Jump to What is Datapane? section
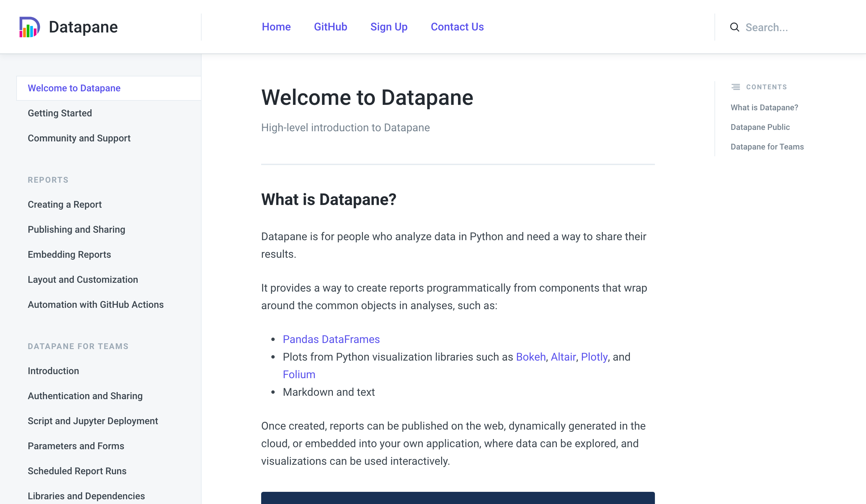The width and height of the screenshot is (866, 504). click(x=764, y=108)
